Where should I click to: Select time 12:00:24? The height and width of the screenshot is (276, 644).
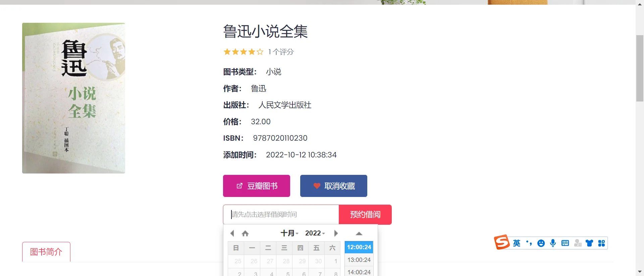point(359,247)
